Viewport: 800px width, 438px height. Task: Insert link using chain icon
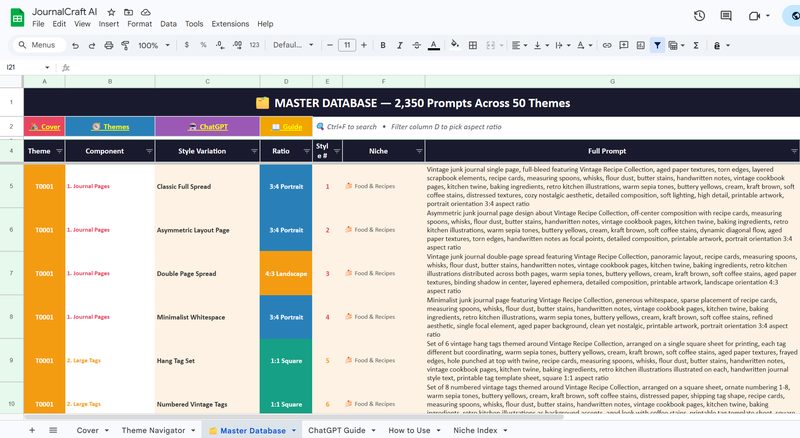tap(607, 45)
